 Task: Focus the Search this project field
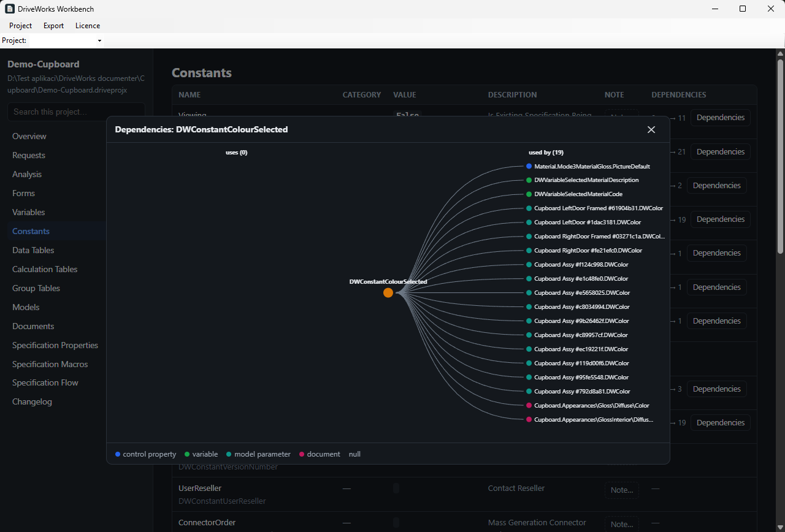coord(76,112)
